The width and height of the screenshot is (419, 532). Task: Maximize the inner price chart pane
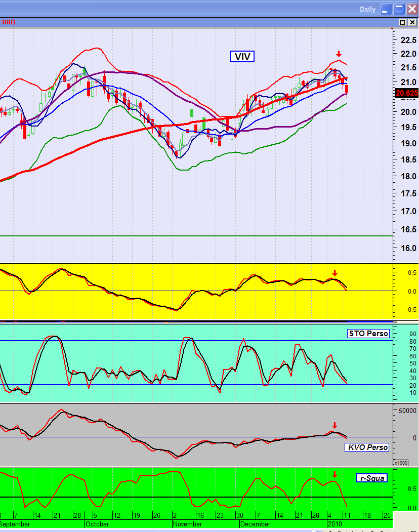403,22
